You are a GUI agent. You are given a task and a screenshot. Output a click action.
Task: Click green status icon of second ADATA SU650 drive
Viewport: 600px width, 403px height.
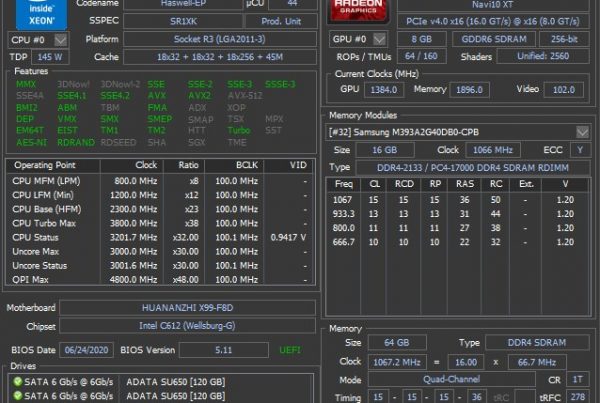coord(17,395)
